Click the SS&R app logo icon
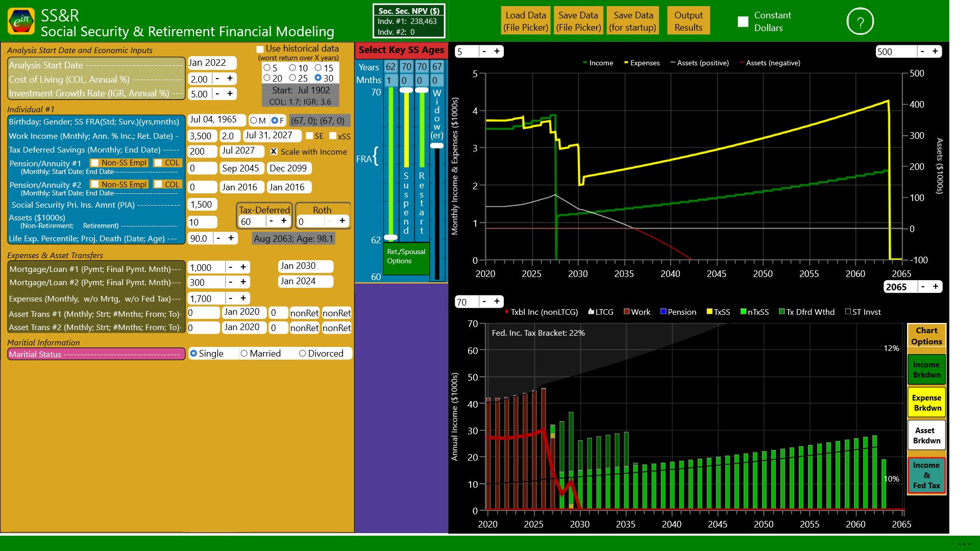The image size is (980, 551). 21,21
